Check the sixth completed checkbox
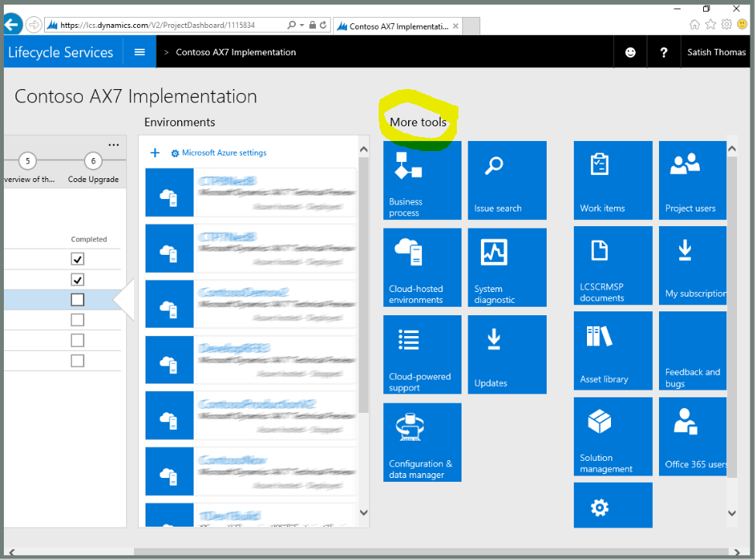755x560 pixels. 77,361
